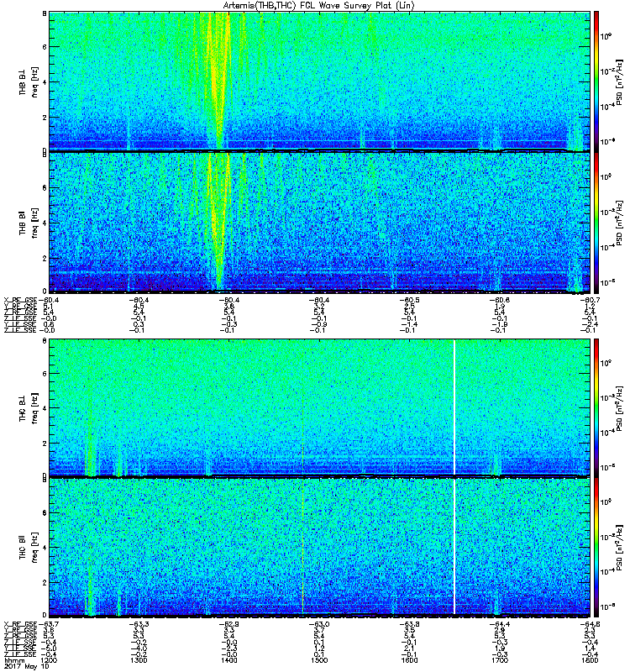Click the PSD [nT²/Hz] label of the bottom colorbar
630x672 pixels.
tap(620, 548)
